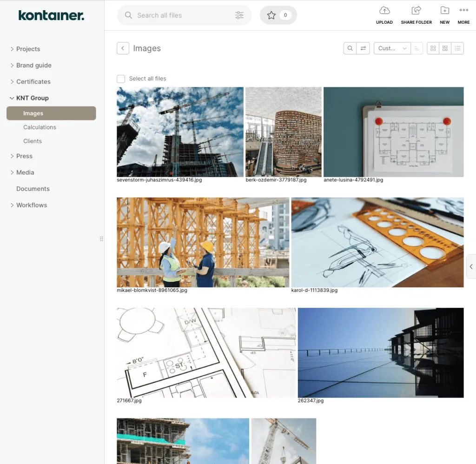
Task: Open the Calculations subfolder
Action: click(x=40, y=127)
